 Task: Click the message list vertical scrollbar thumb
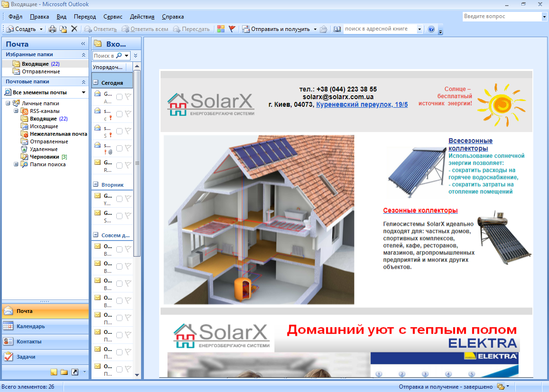click(x=137, y=162)
